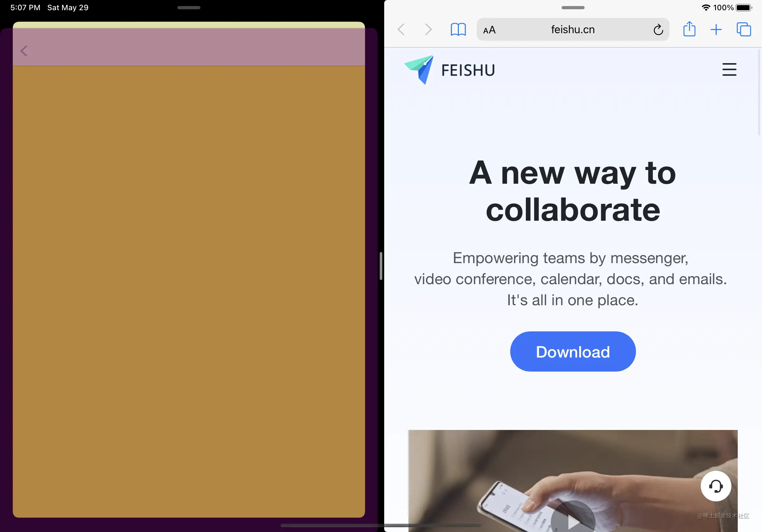Screen dimensions: 762x532
Task: Click the Feishu logo icon
Action: point(419,69)
